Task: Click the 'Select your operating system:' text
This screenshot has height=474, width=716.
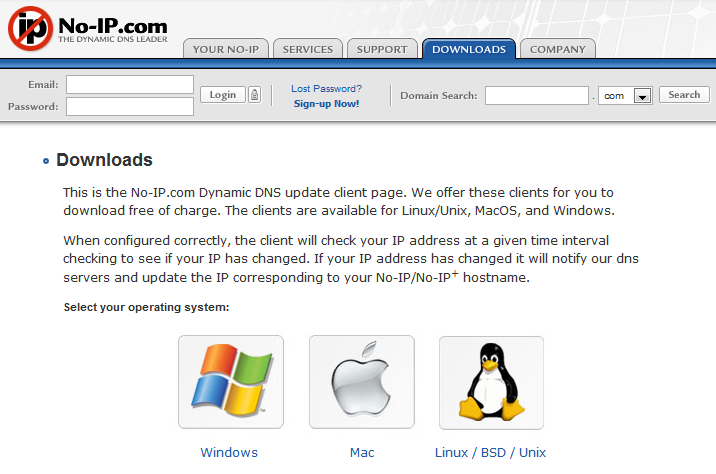Action: coord(146,307)
